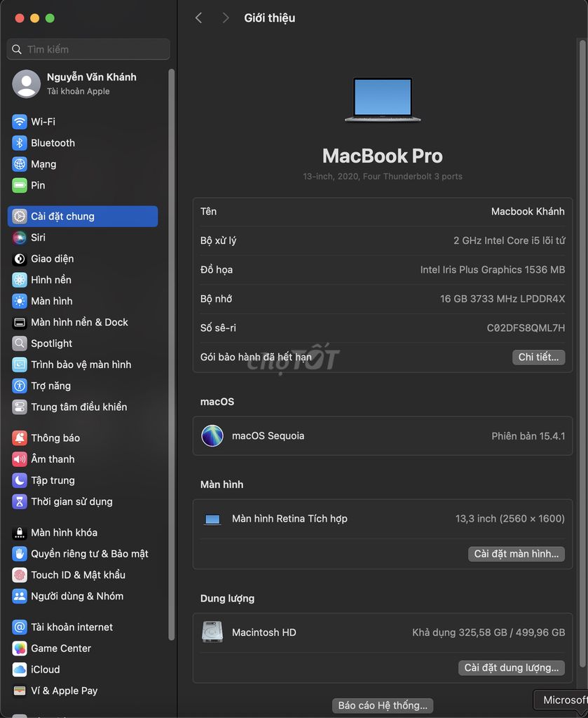The height and width of the screenshot is (718, 588).
Task: Open Ví & Apple Pay wallet icon
Action: click(x=19, y=691)
